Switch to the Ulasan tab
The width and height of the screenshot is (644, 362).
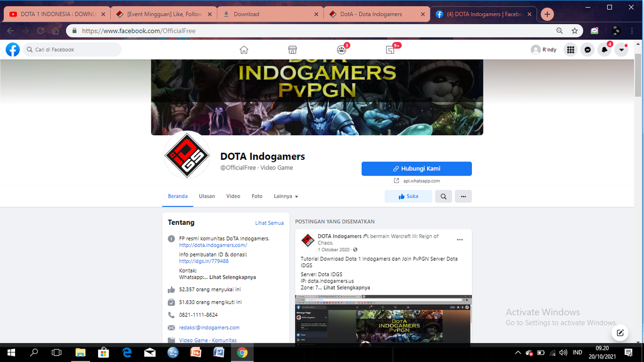coord(207,196)
